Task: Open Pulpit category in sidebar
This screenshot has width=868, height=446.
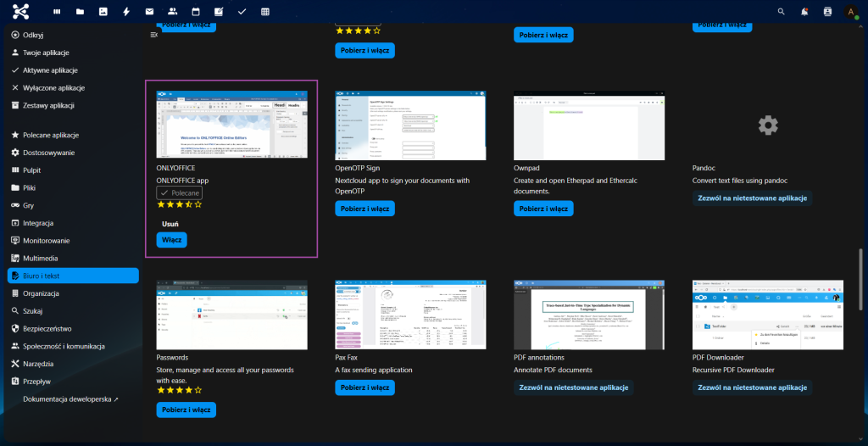Action: (x=73, y=170)
